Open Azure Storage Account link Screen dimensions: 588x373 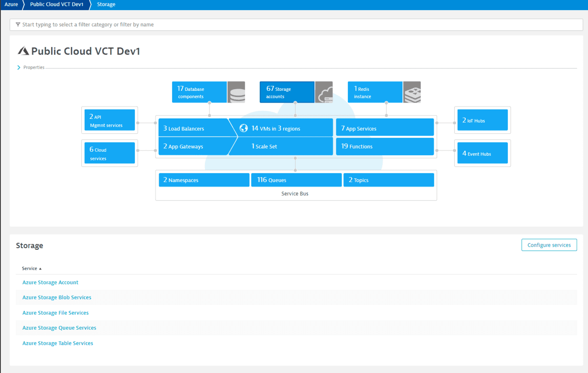50,282
